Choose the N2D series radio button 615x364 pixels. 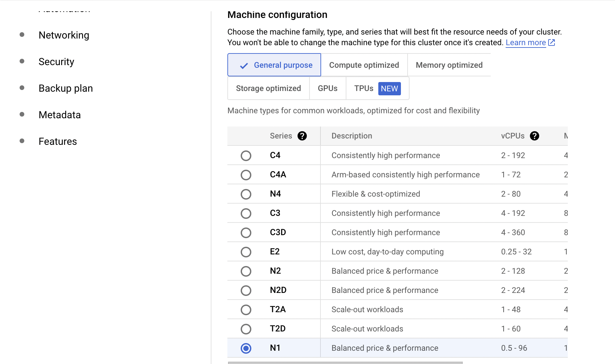tap(246, 290)
